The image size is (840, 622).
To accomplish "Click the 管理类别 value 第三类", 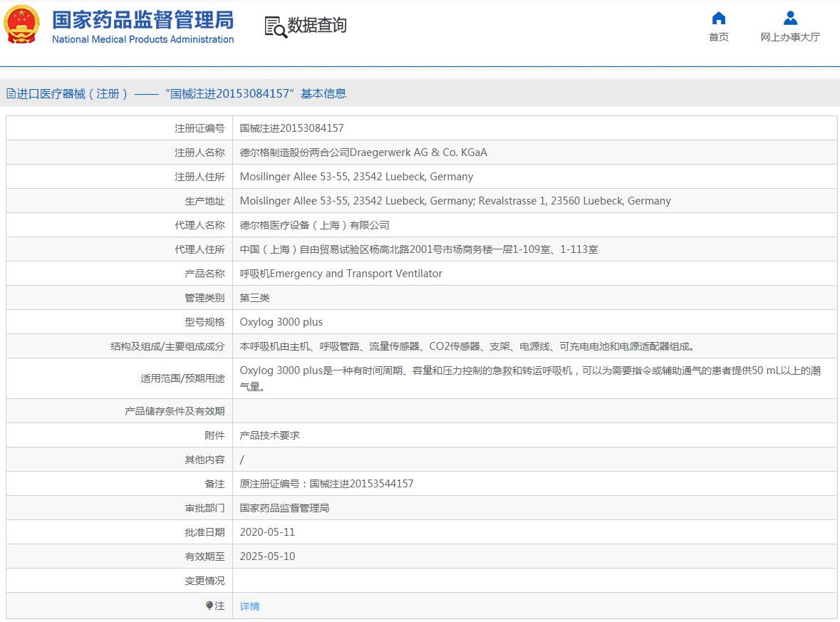I will coord(252,297).
